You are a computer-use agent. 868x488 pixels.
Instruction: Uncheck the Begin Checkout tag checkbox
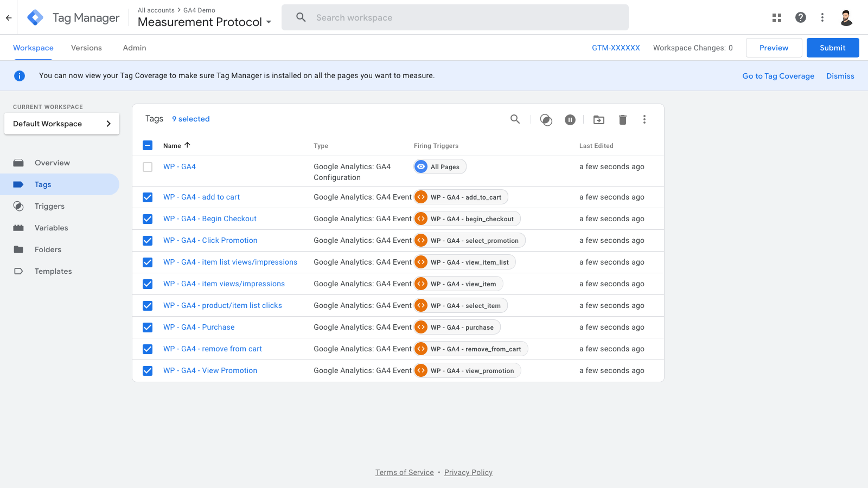click(148, 219)
